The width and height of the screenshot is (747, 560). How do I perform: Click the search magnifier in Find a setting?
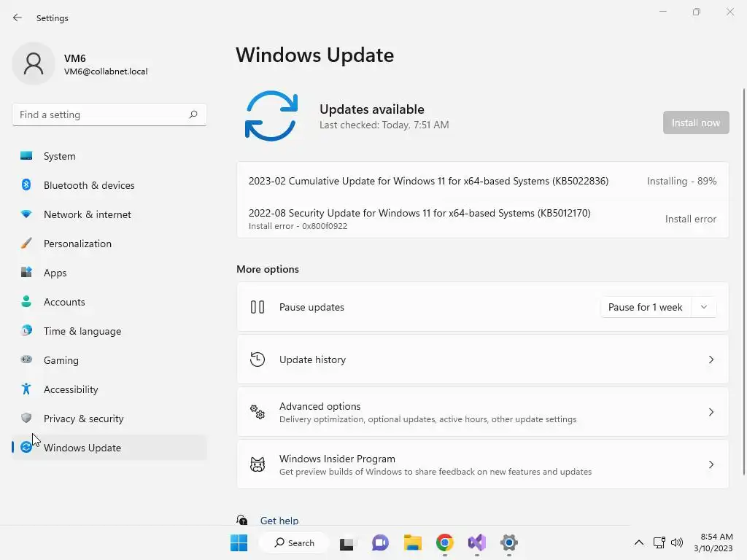tap(193, 114)
